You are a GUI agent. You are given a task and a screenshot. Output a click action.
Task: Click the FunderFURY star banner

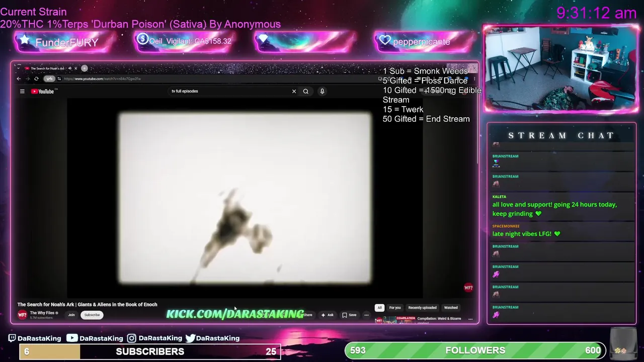point(65,42)
